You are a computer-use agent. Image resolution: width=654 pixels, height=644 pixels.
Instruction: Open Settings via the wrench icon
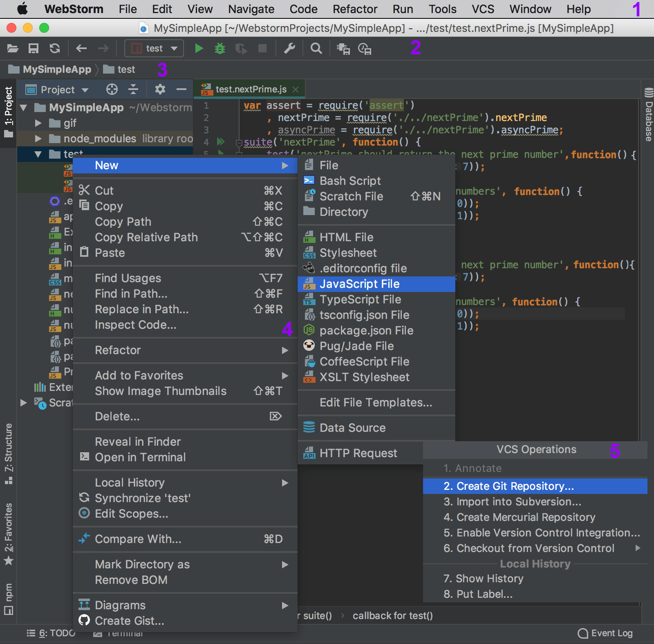pyautogui.click(x=289, y=49)
